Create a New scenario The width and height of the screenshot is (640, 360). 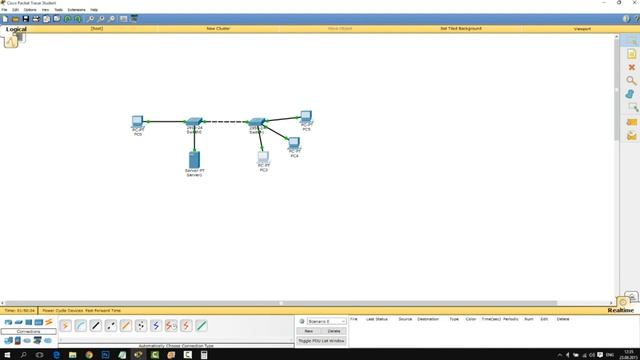(309, 331)
